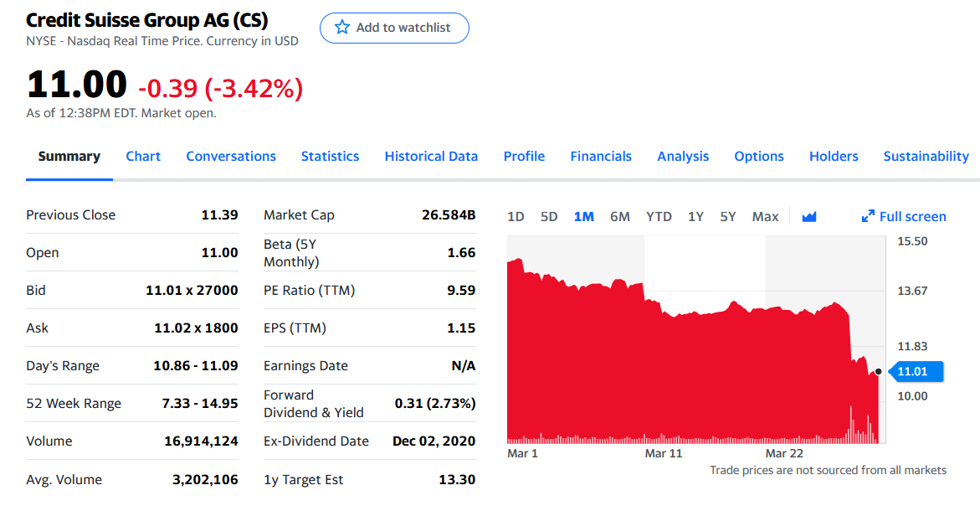Click the EPS (TTM) value 1.15
980x511 pixels.
tap(461, 328)
